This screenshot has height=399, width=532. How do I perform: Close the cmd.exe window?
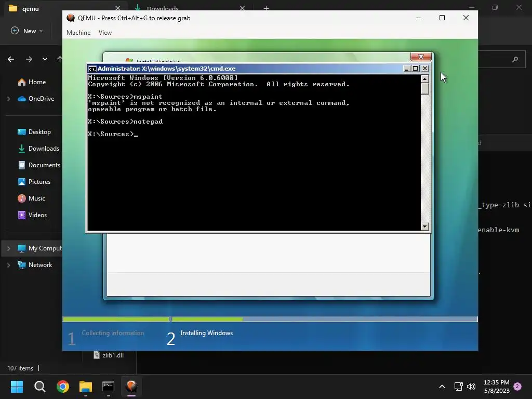[425, 69]
